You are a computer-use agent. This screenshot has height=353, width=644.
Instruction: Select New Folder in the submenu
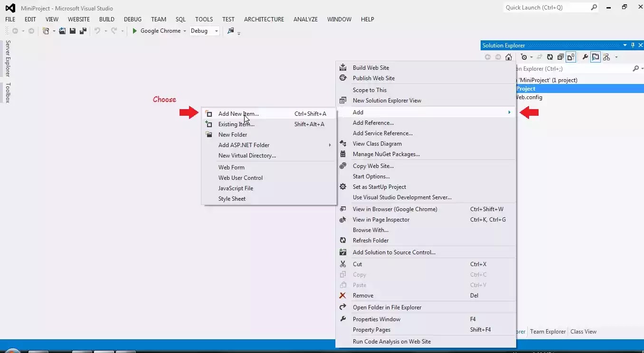point(269,135)
